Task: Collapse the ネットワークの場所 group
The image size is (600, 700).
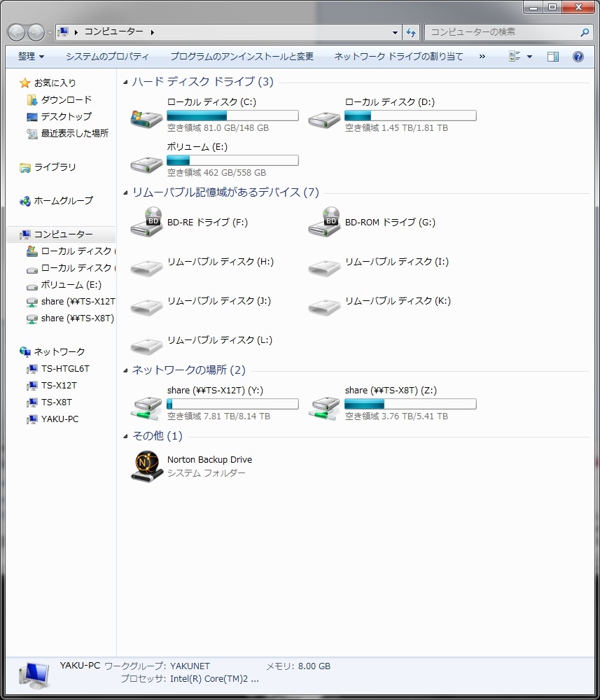Action: tap(126, 370)
